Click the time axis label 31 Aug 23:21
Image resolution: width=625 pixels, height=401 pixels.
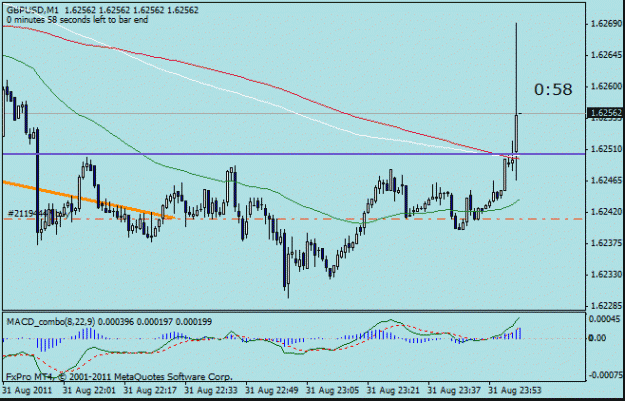[x=393, y=389]
